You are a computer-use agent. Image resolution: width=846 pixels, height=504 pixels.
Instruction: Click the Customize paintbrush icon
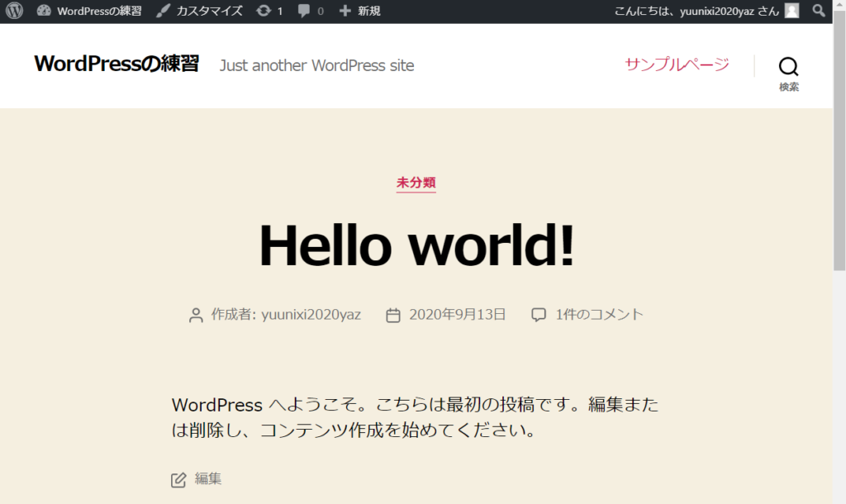[x=164, y=12]
